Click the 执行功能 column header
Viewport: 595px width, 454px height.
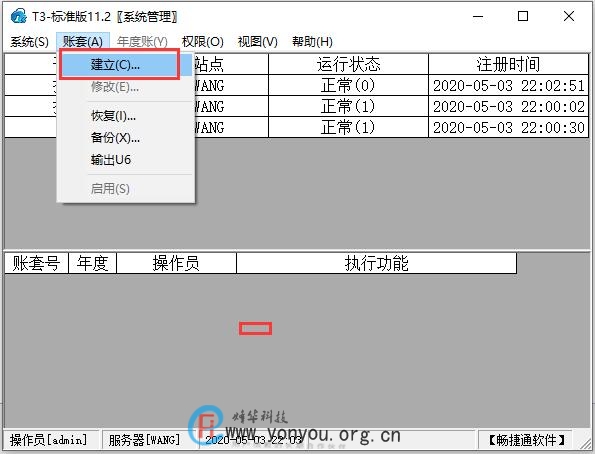pyautogui.click(x=376, y=263)
